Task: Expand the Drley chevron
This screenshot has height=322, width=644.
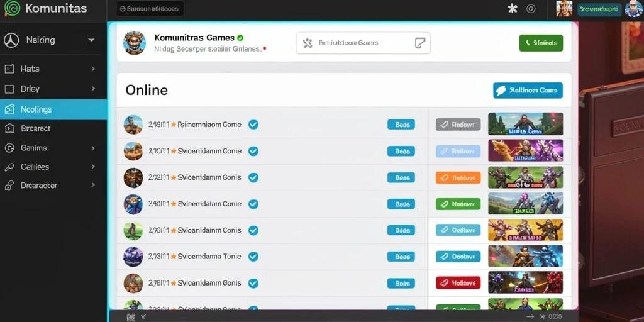Action: coord(93,88)
